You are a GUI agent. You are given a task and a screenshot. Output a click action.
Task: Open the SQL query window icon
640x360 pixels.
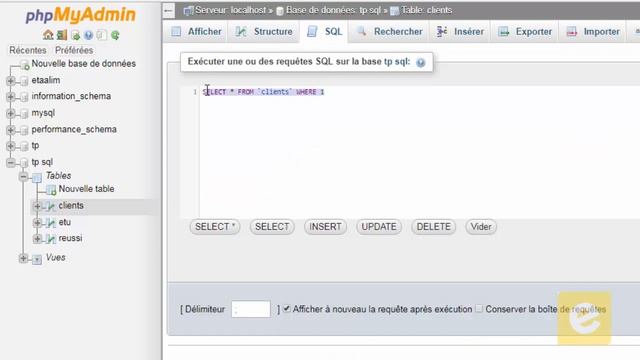point(75,35)
